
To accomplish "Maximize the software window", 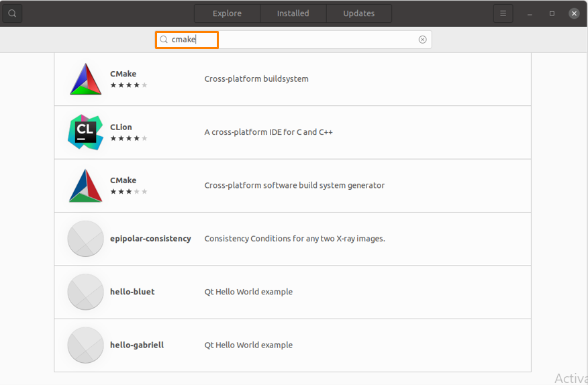I will tap(552, 13).
